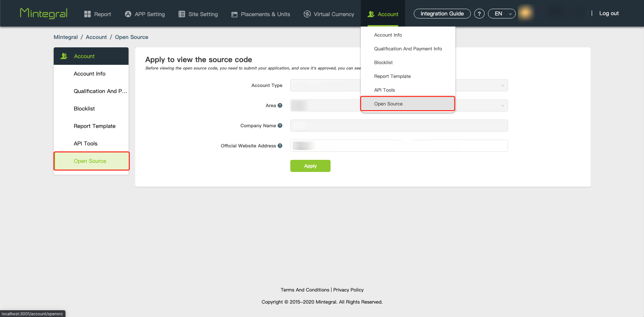644x317 pixels.
Task: Click the Account user icon in navbar
Action: tap(371, 14)
